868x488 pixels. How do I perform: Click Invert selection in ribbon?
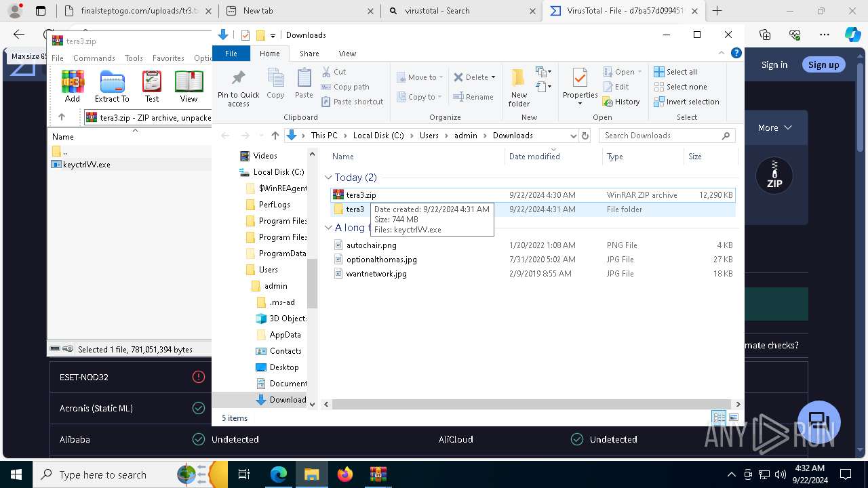click(686, 102)
